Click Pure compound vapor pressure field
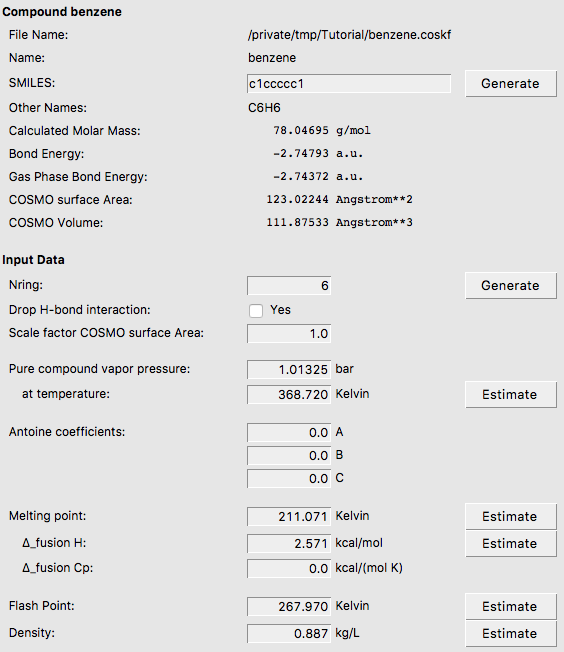This screenshot has width=564, height=652. 289,369
